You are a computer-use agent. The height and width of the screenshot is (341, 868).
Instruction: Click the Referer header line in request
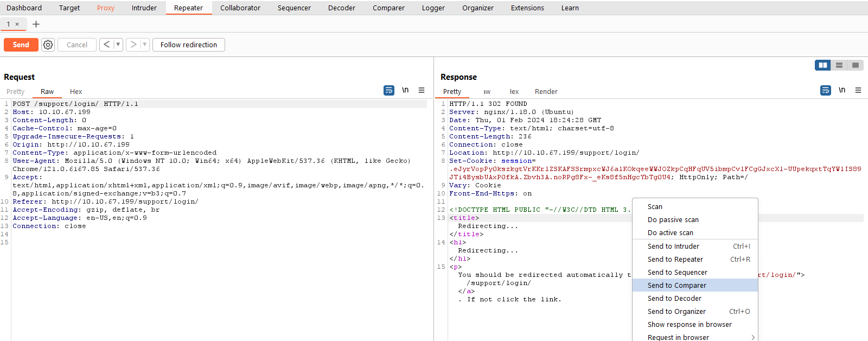[105, 201]
